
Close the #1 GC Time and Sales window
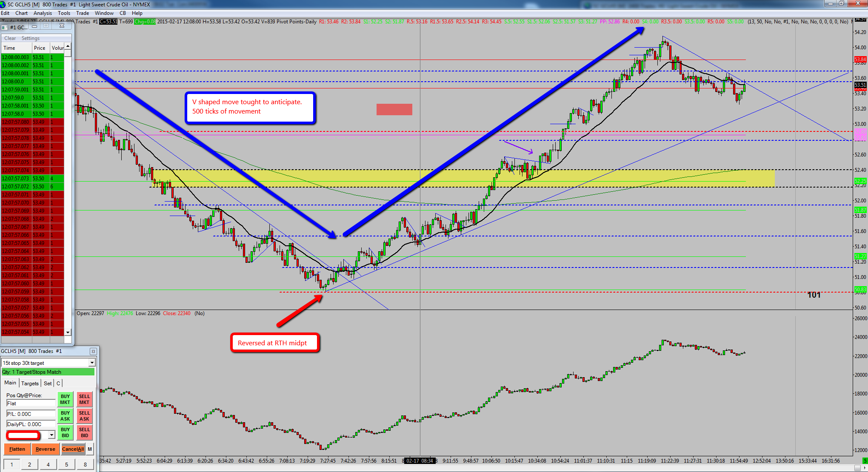[62, 26]
